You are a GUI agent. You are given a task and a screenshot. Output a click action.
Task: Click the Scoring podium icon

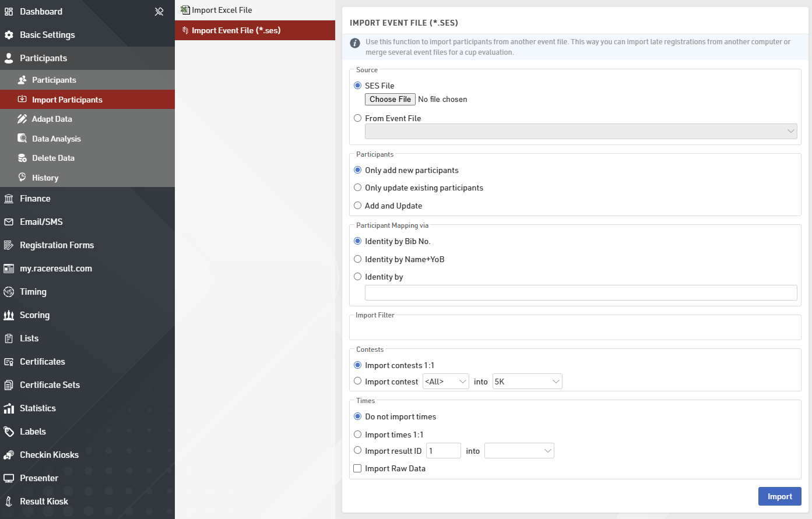click(9, 315)
